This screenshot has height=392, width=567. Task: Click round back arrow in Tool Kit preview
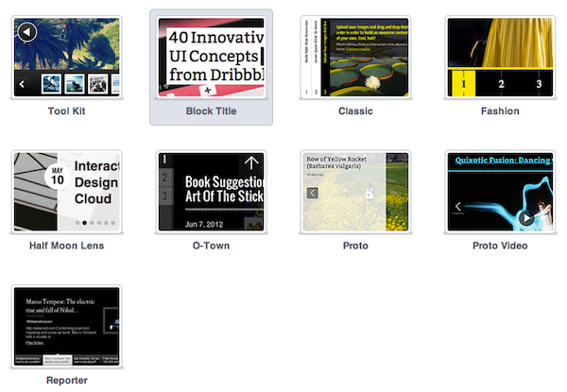[x=27, y=32]
